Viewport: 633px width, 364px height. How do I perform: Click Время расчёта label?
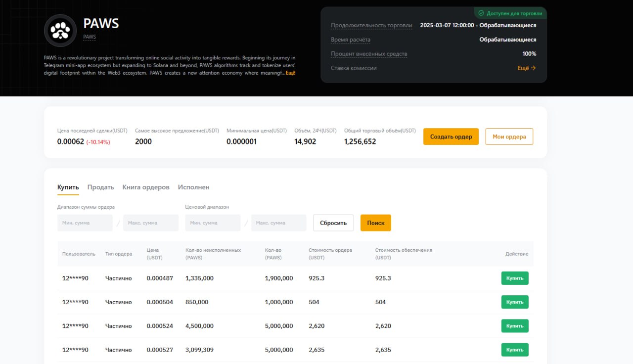pos(351,40)
